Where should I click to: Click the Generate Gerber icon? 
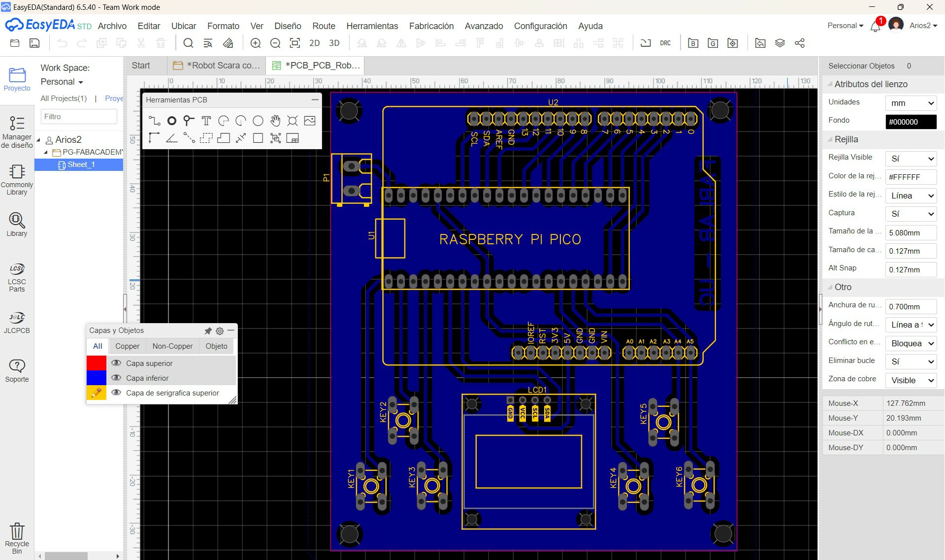point(713,43)
